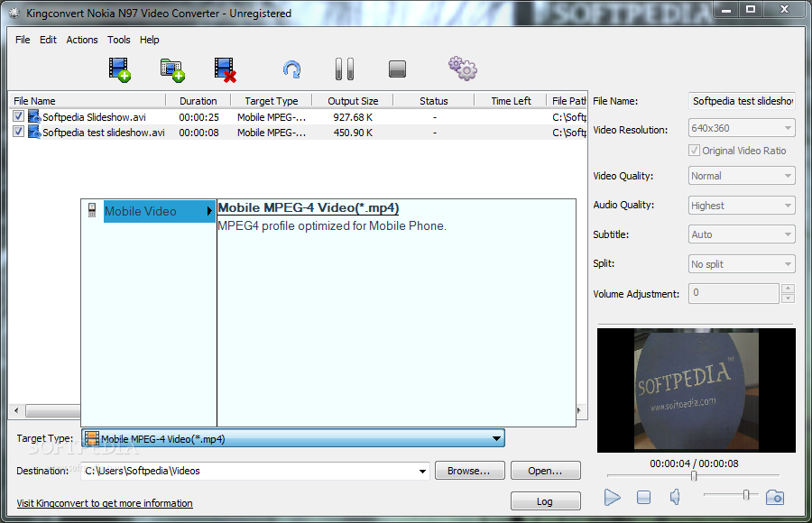Click the Play button under the preview
Screen dimensions: 812x523
tap(612, 498)
